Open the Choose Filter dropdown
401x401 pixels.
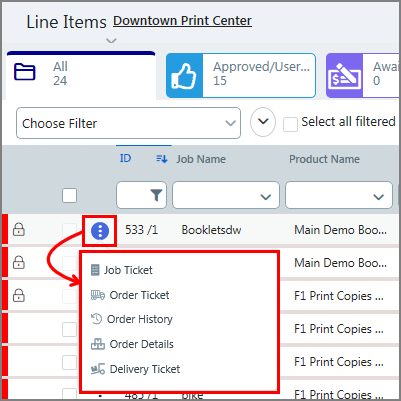click(x=128, y=123)
